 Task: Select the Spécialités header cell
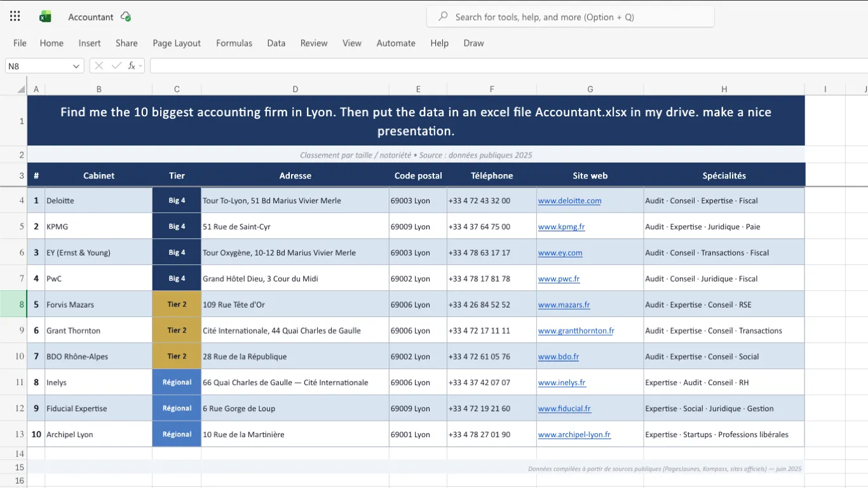724,175
